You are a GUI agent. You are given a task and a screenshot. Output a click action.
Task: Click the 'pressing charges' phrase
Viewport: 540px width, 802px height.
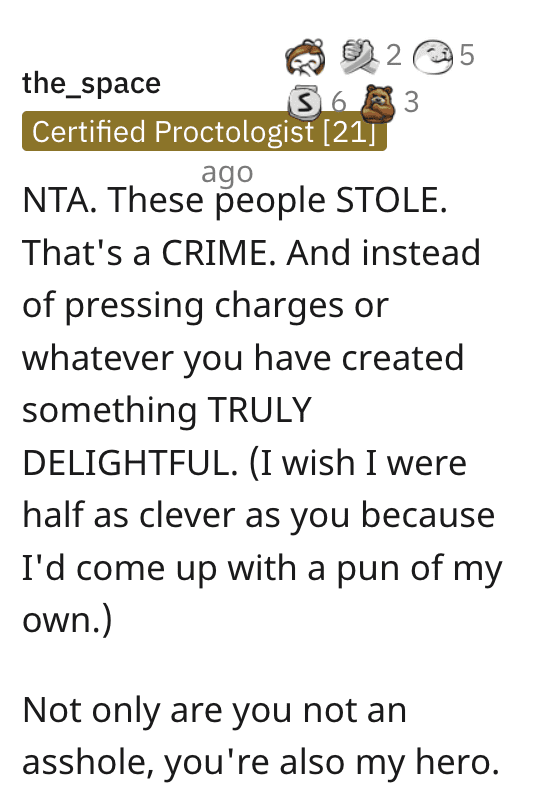tap(204, 307)
